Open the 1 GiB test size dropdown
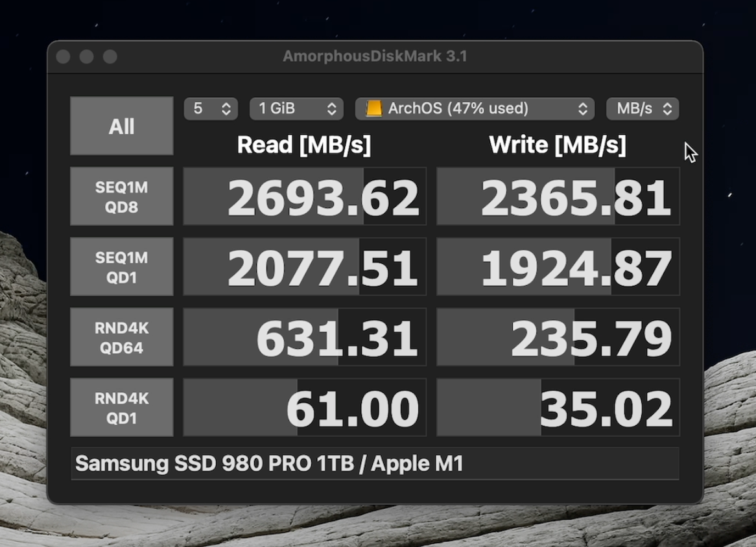 click(296, 108)
